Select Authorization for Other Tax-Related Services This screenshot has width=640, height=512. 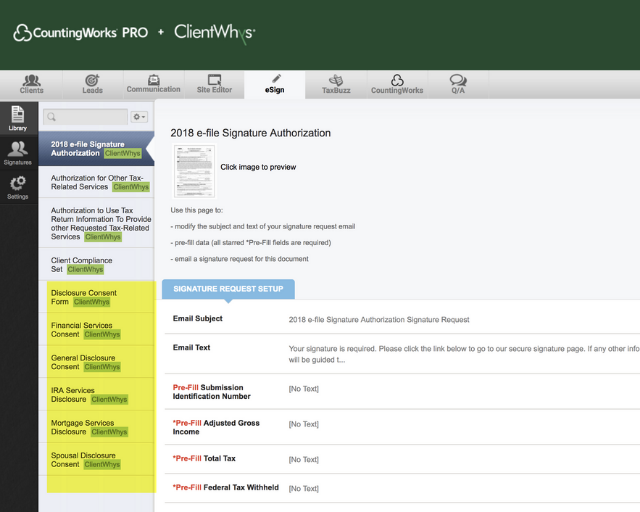click(96, 182)
